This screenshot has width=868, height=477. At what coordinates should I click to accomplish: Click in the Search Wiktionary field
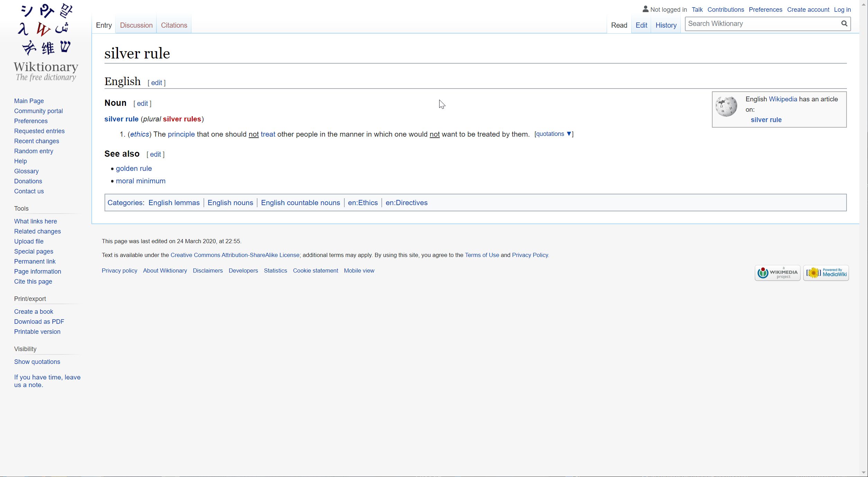[761, 24]
